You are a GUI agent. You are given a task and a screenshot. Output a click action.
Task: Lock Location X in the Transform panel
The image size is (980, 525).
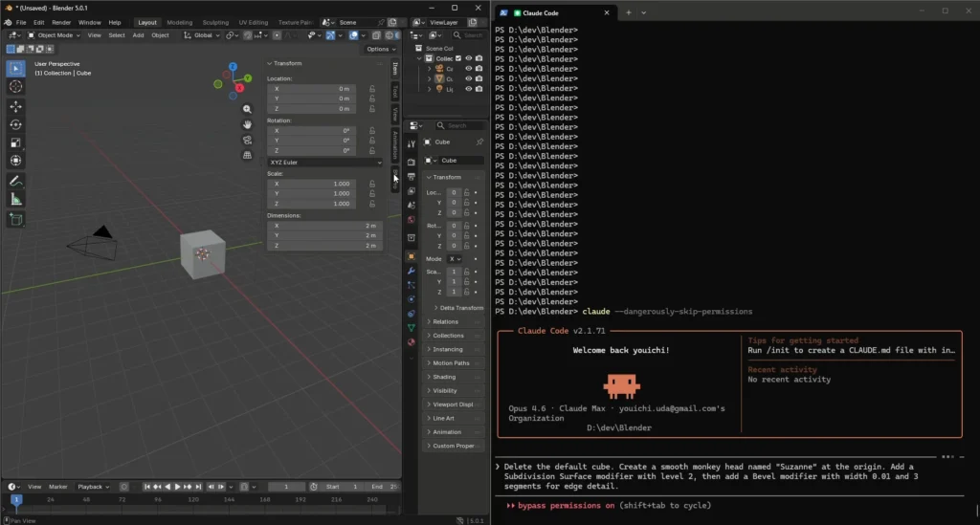[372, 89]
